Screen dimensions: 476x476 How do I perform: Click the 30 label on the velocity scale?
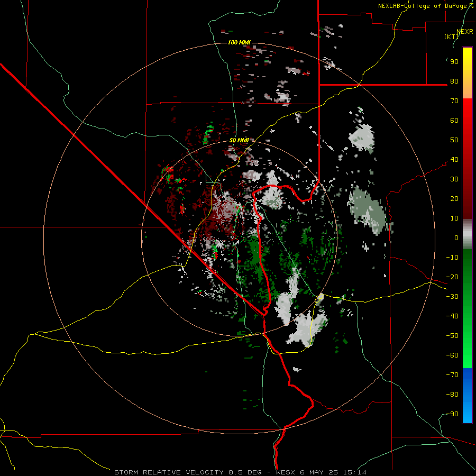(454, 179)
